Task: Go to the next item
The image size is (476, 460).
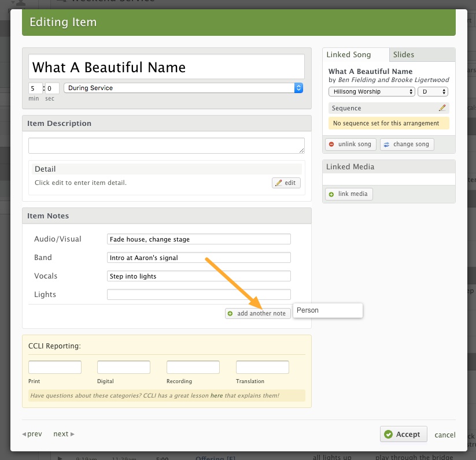Action: [64, 434]
